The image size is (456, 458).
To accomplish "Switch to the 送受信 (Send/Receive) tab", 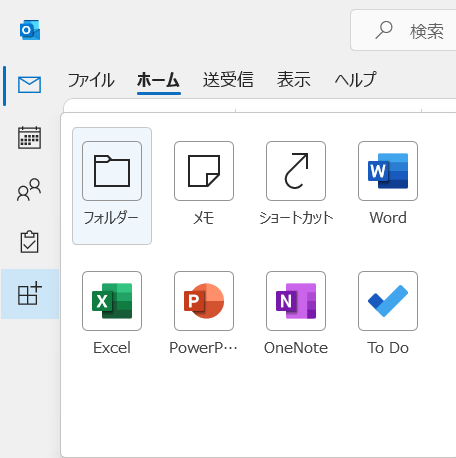I will [x=228, y=80].
